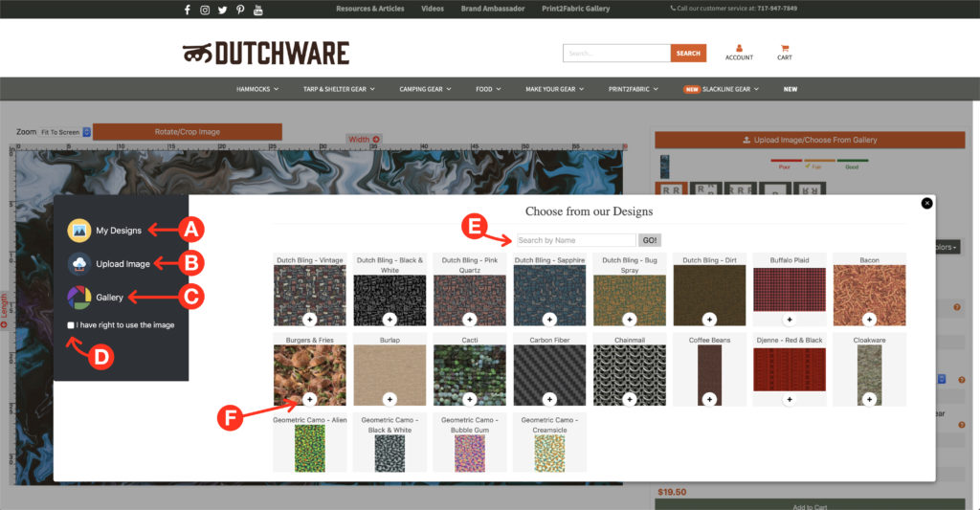980x510 pixels.
Task: Click the Dutchware logo
Action: 266,54
